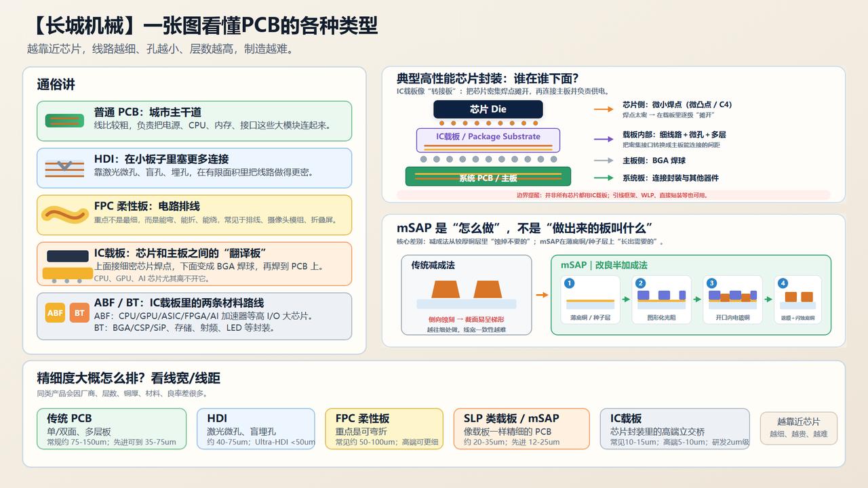868x488 pixels.
Task: Click the HDI：在小板子里塞更多连接 heading
Action: (x=161, y=159)
